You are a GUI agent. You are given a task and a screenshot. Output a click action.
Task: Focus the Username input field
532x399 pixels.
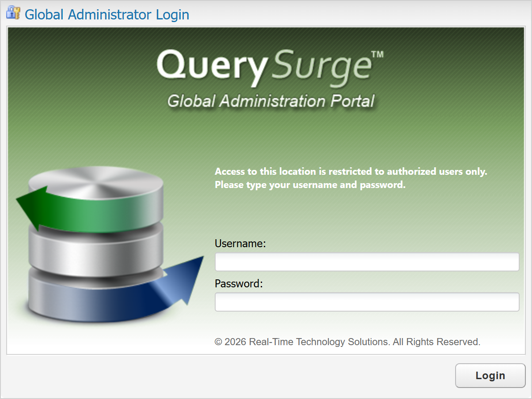pyautogui.click(x=367, y=262)
